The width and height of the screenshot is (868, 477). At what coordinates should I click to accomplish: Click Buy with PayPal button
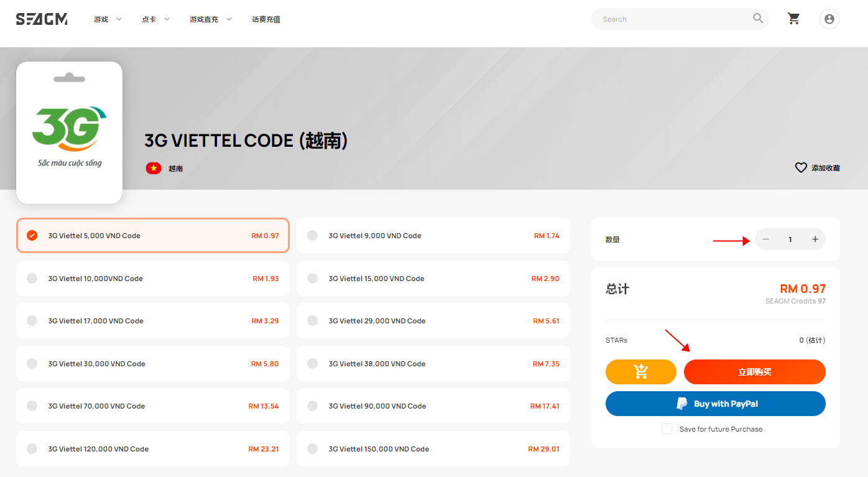[x=716, y=404]
